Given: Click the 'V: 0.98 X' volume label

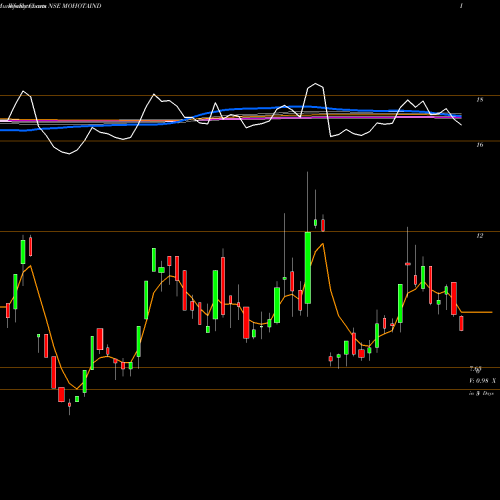Looking at the screenshot, I should [x=482, y=381].
